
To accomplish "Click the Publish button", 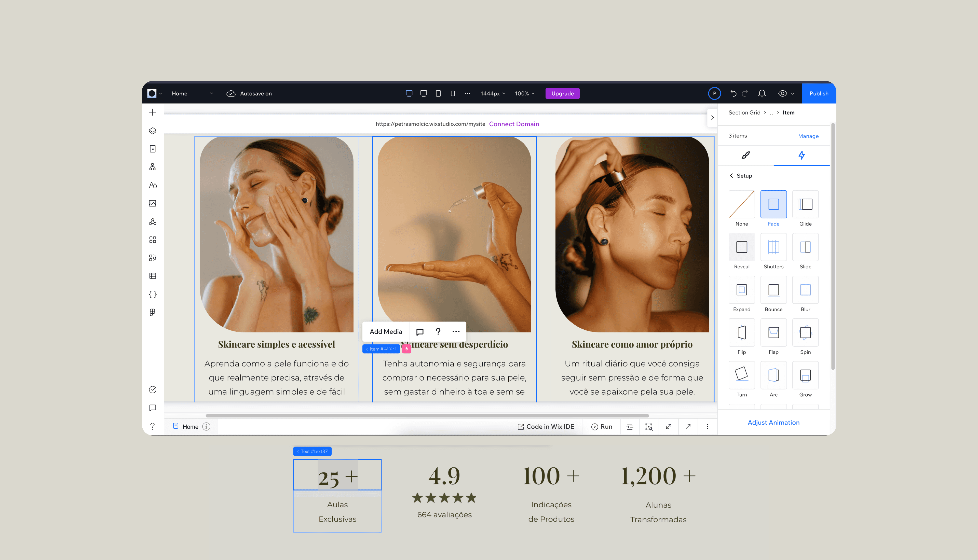I will [819, 93].
